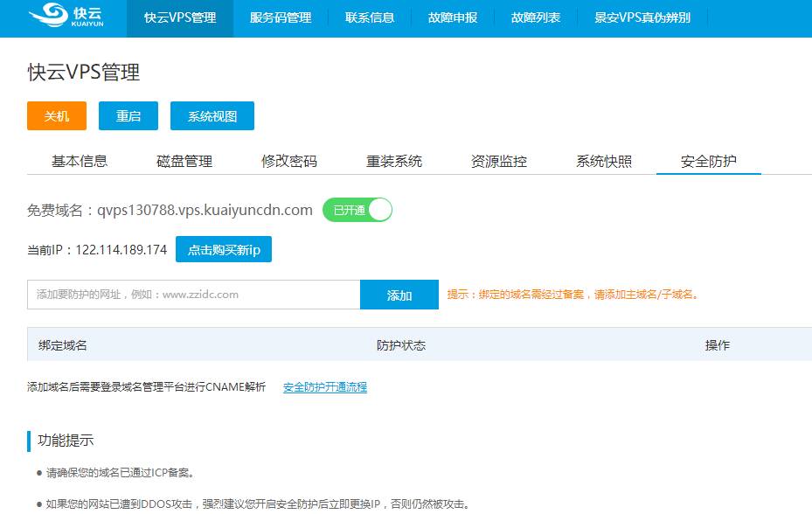Viewport: 812px width, 514px height.
Task: Open 景安VPS真伪辨别 navigation item
Action: (x=642, y=17)
